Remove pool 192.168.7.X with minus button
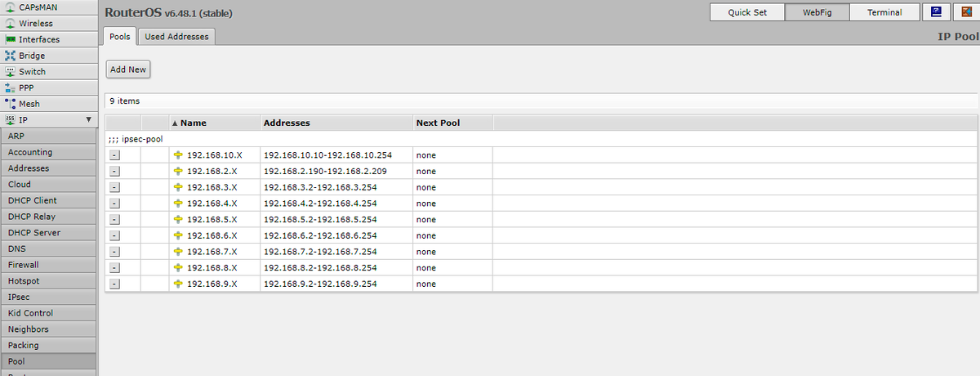The height and width of the screenshot is (376, 980). tap(114, 252)
